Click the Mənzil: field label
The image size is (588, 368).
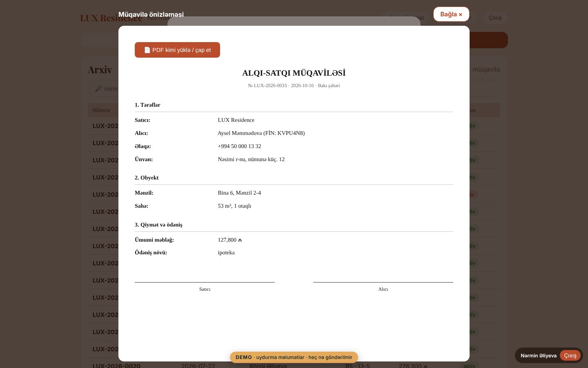pos(144,193)
